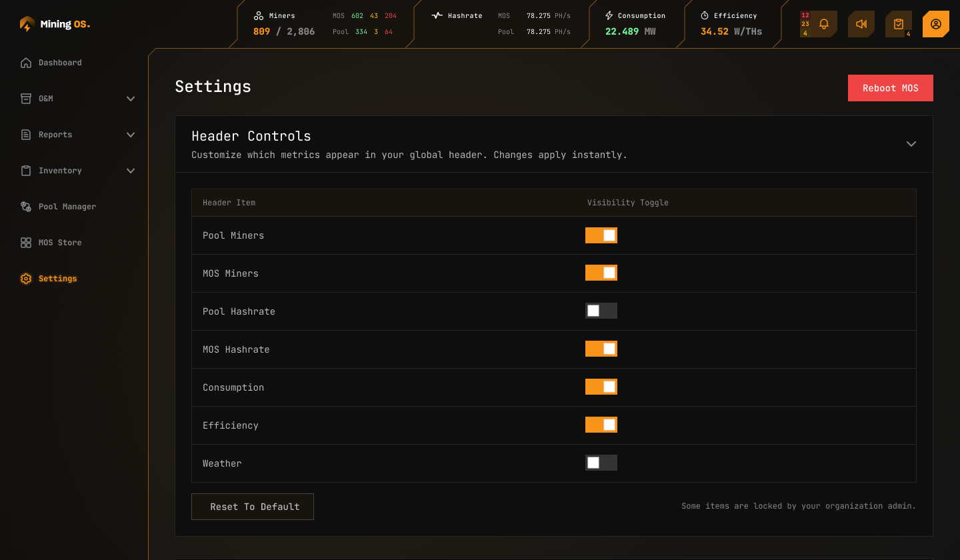Enable the Pool Hashrate visibility toggle
This screenshot has width=960, height=560.
[x=601, y=311]
